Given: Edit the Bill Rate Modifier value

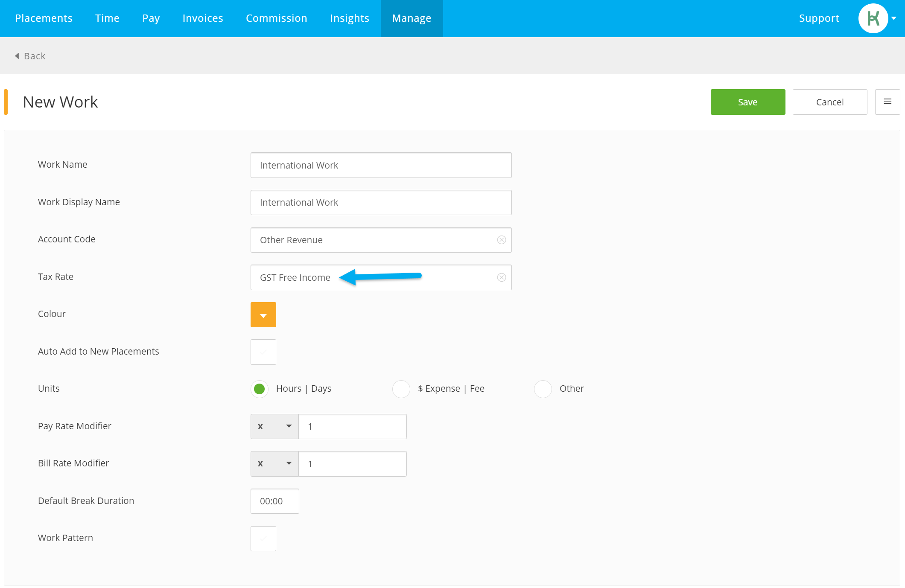Looking at the screenshot, I should (x=353, y=464).
